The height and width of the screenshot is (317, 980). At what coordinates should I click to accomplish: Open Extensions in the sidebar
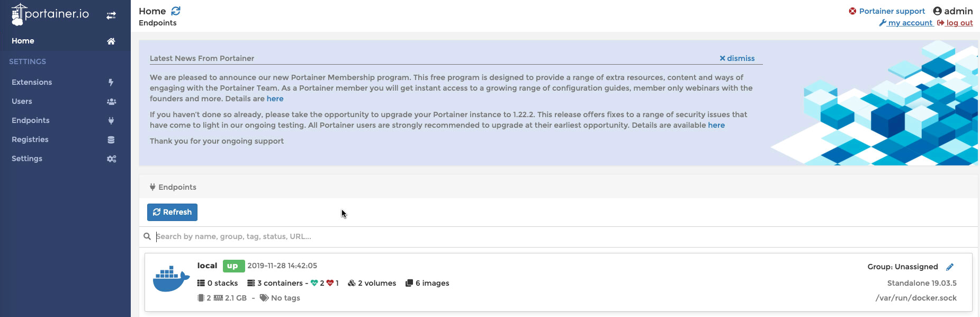[32, 82]
